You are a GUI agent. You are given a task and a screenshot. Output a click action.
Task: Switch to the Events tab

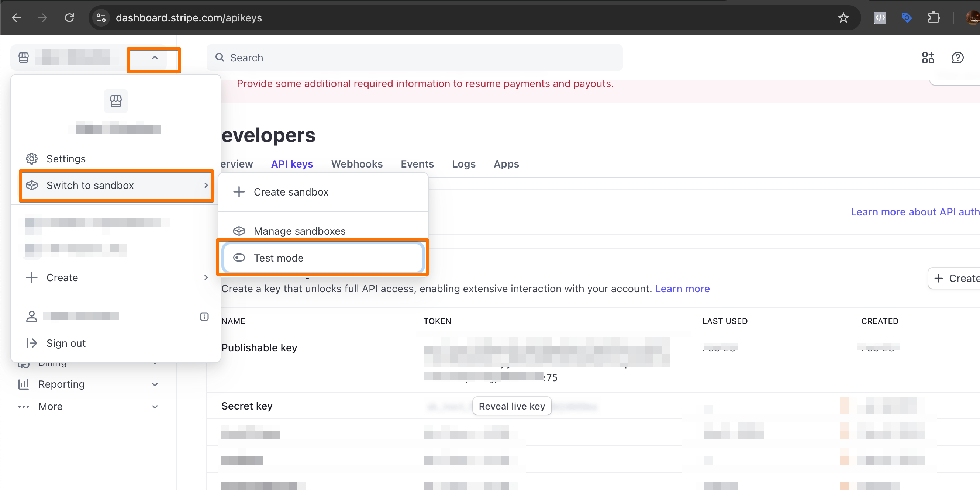[x=417, y=164]
